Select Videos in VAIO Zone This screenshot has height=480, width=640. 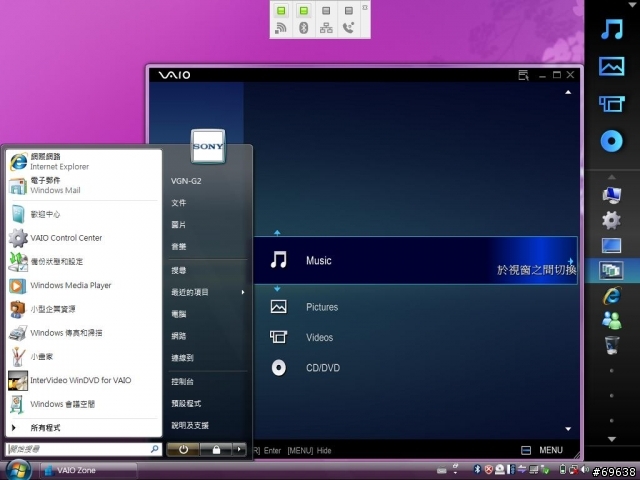coord(320,338)
